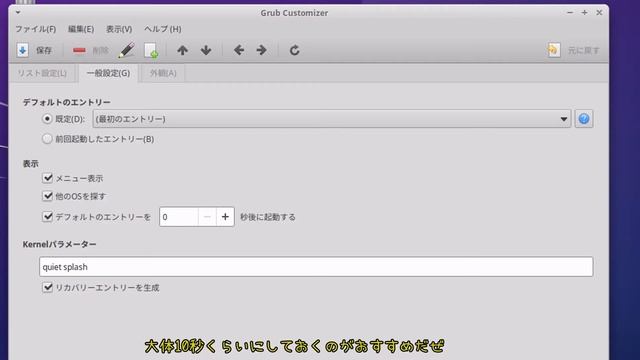
Task: Click the timeout seconds value field
Action: 179,217
